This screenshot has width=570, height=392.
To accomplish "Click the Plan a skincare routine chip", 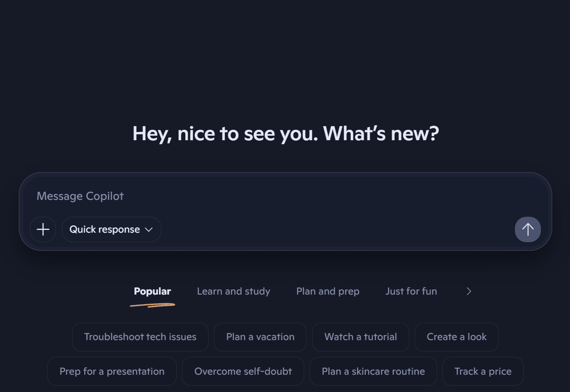I will [x=373, y=372].
